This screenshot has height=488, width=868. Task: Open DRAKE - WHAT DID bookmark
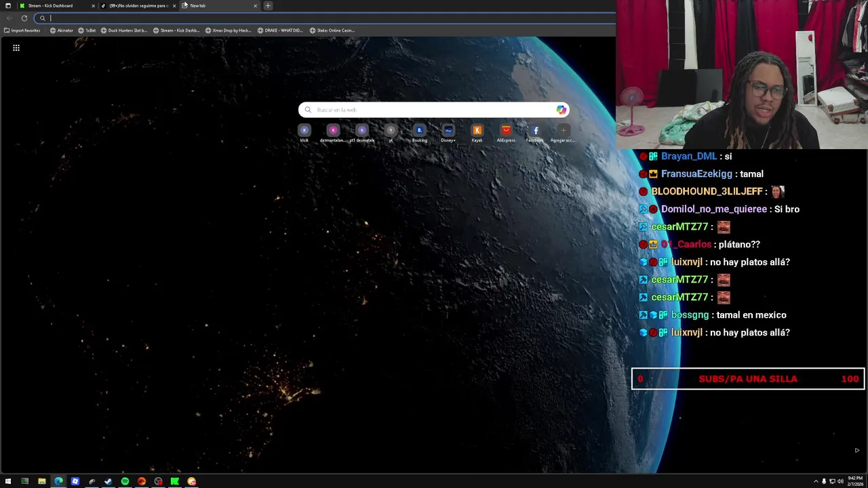pos(281,30)
